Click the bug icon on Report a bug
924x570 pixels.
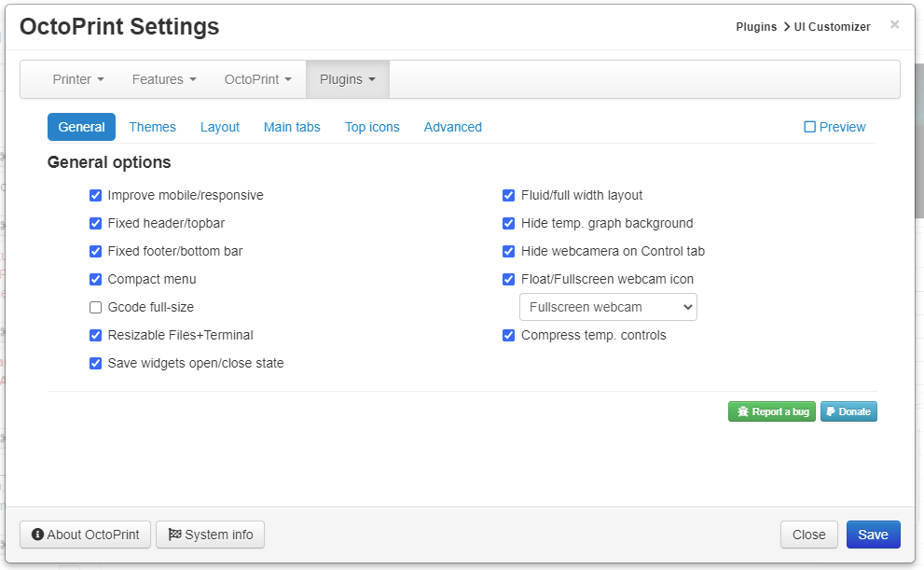click(x=742, y=411)
